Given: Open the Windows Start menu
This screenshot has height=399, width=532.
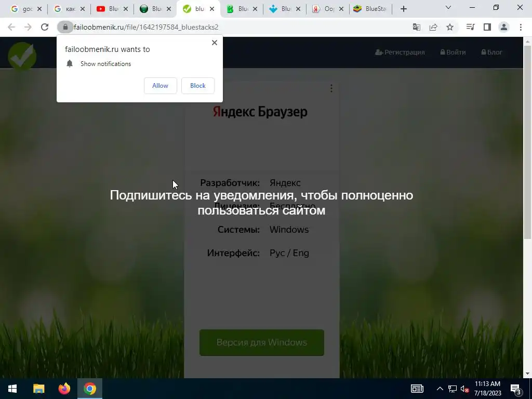Looking at the screenshot, I should click(12, 389).
